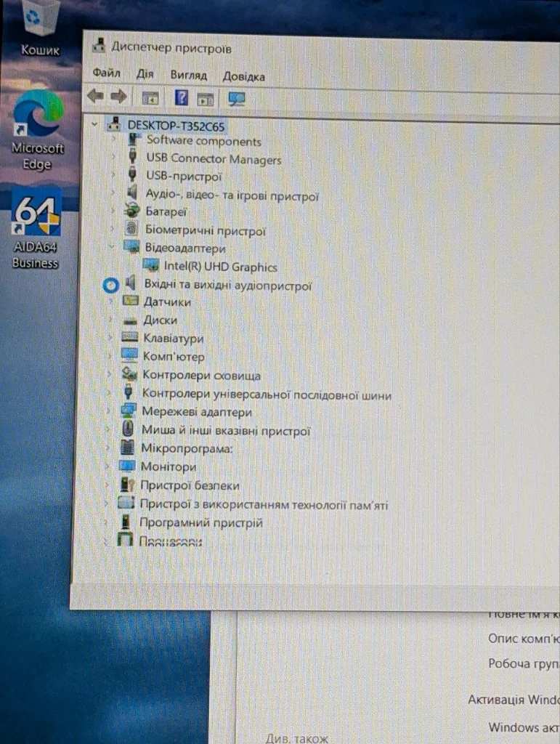Click the Back arrow in Device Manager toolbar
The image size is (560, 744).
96,97
